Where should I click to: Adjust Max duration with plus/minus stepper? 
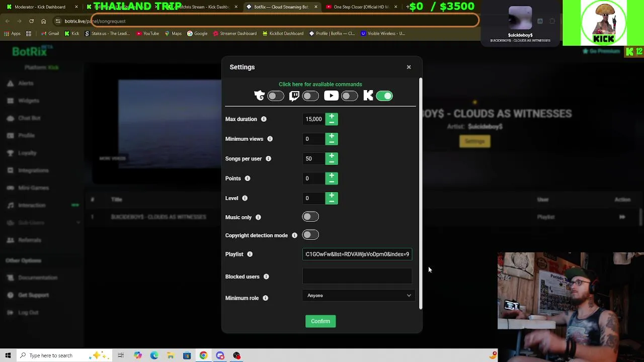pyautogui.click(x=332, y=119)
